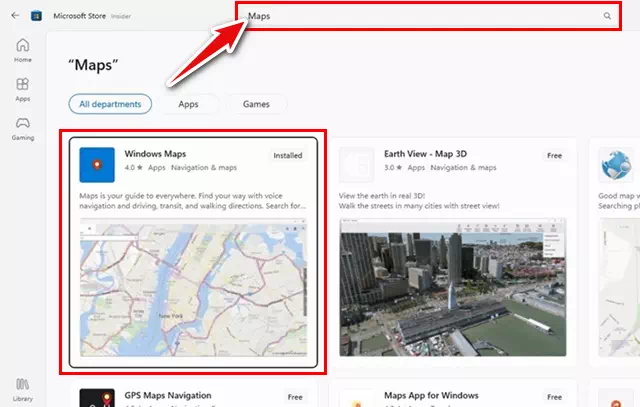The width and height of the screenshot is (640, 407).
Task: Click the Earth View 3.0 star rating
Action: pos(393,167)
